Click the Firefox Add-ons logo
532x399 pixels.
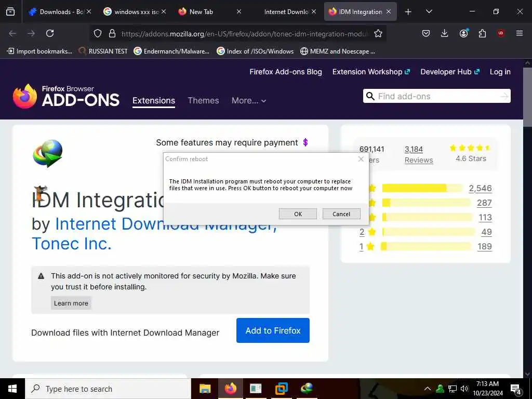click(66, 96)
